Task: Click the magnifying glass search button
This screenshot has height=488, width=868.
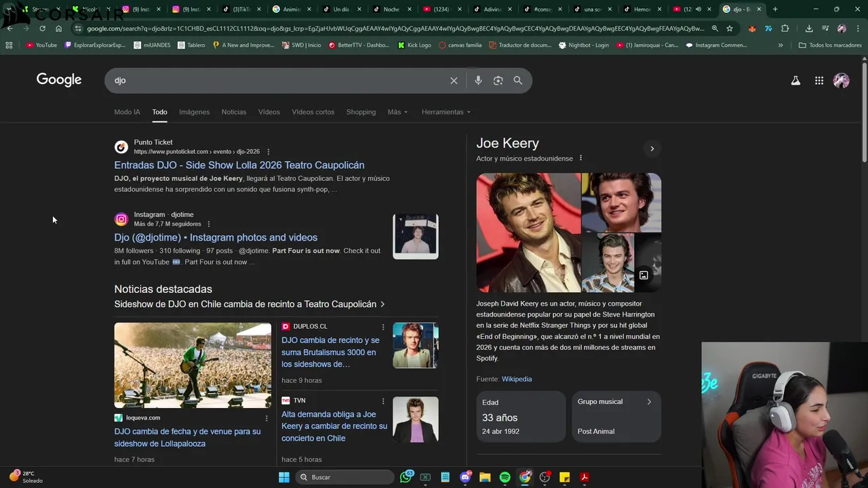Action: (x=518, y=81)
